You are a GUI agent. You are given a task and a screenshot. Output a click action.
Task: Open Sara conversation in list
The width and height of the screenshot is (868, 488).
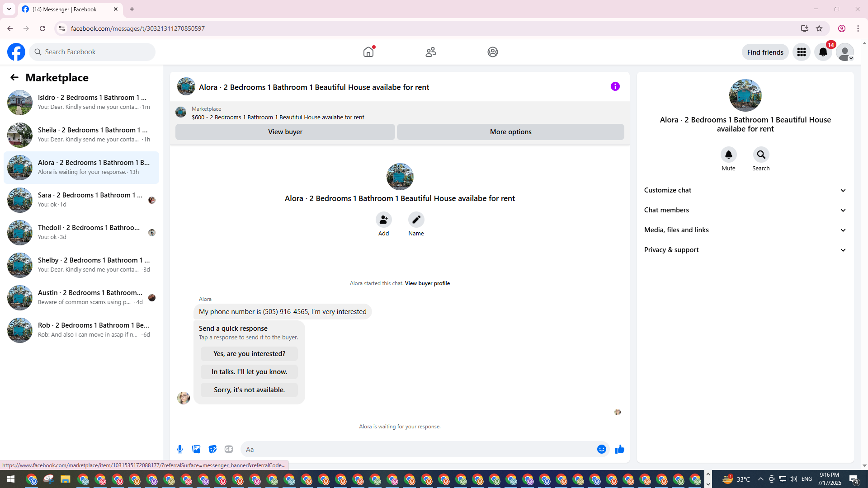(x=81, y=200)
